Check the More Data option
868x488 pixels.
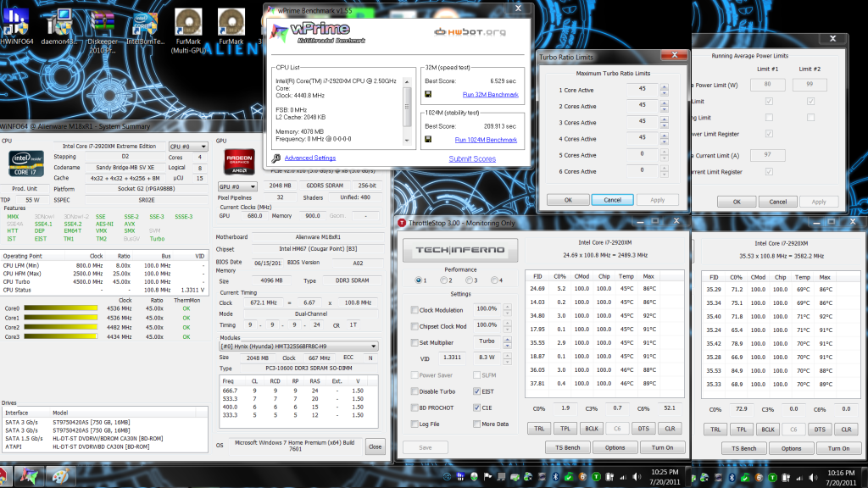point(476,424)
